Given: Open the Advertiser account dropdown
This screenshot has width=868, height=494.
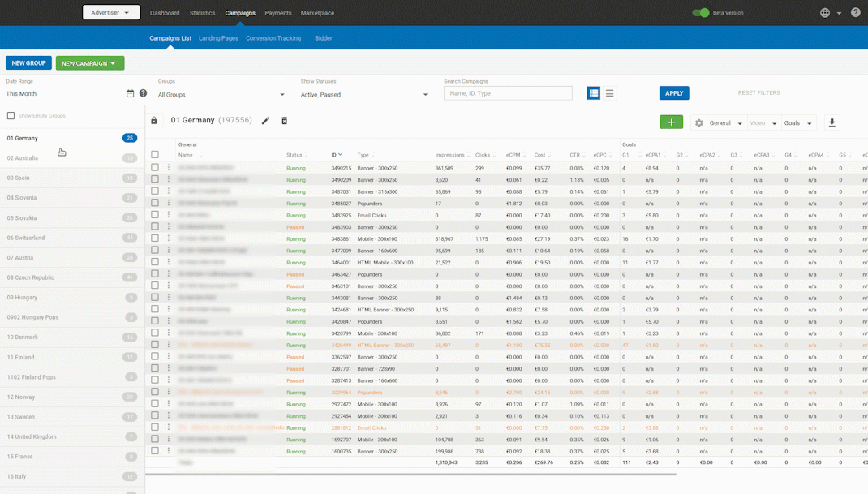Looking at the screenshot, I should pos(111,13).
